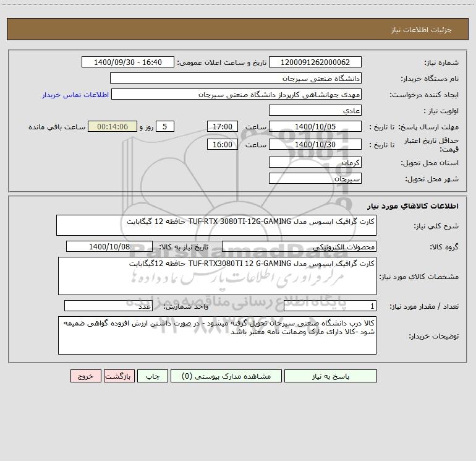This screenshot has height=461, width=476.
Task: Click delivery province field کرمان
Action: 315,162
